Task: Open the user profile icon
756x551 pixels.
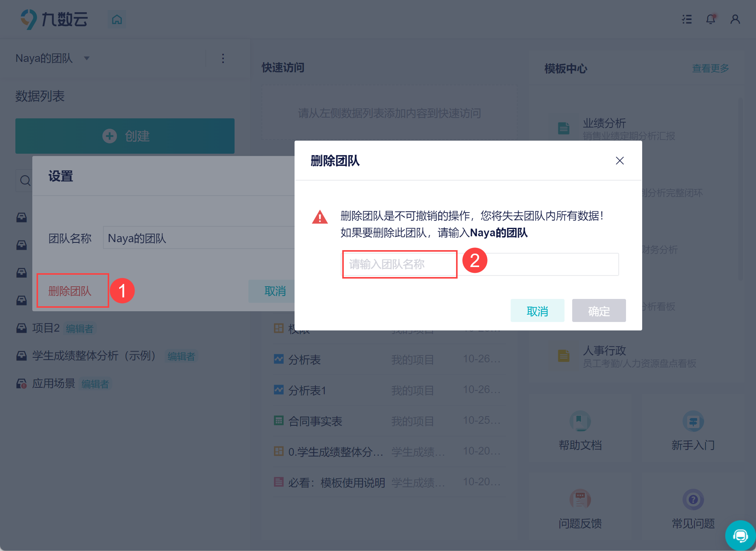Action: 735,19
